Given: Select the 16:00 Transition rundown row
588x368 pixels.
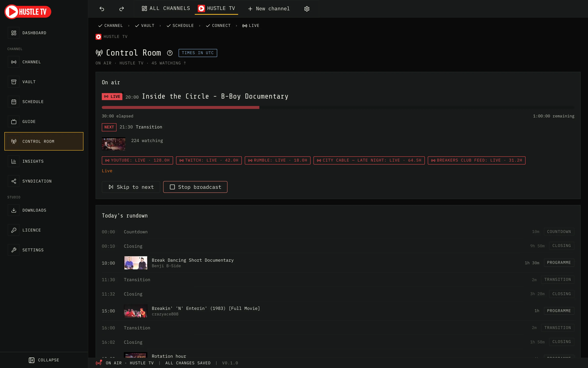Looking at the screenshot, I should coord(338,328).
